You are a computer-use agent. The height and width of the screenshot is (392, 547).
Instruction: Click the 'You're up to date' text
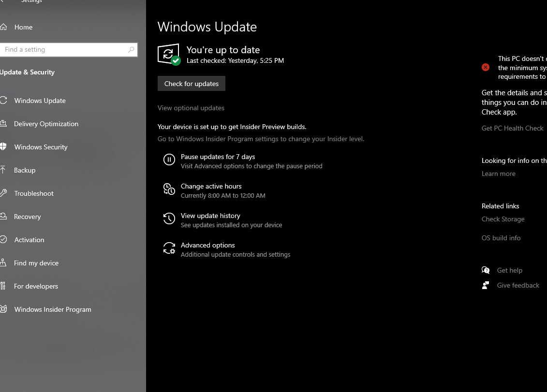tap(223, 50)
